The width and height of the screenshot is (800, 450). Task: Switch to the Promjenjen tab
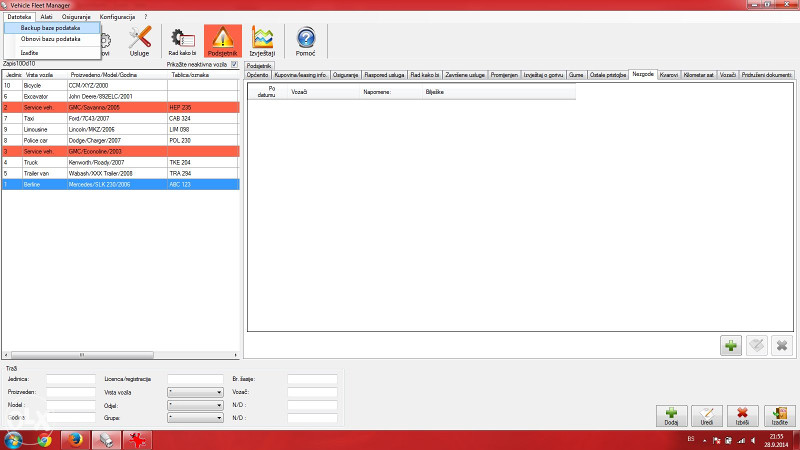(x=504, y=75)
